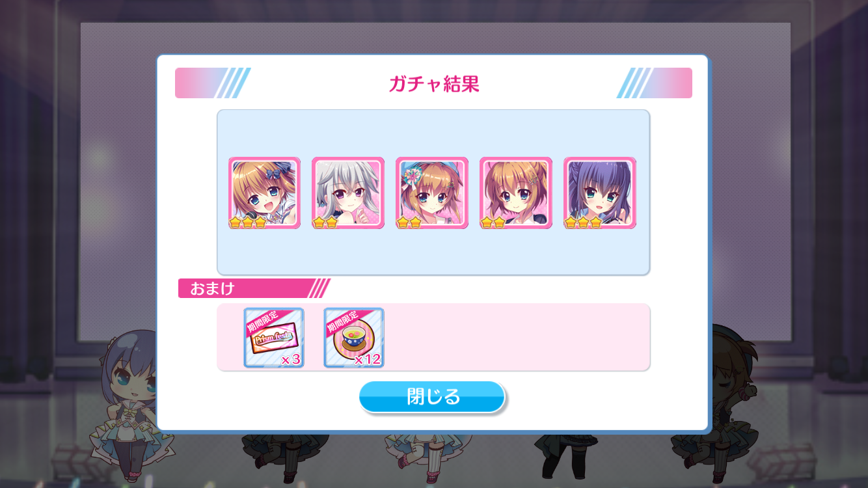Click the two stars on the silver-haired card
This screenshot has height=488, width=868.
325,223
